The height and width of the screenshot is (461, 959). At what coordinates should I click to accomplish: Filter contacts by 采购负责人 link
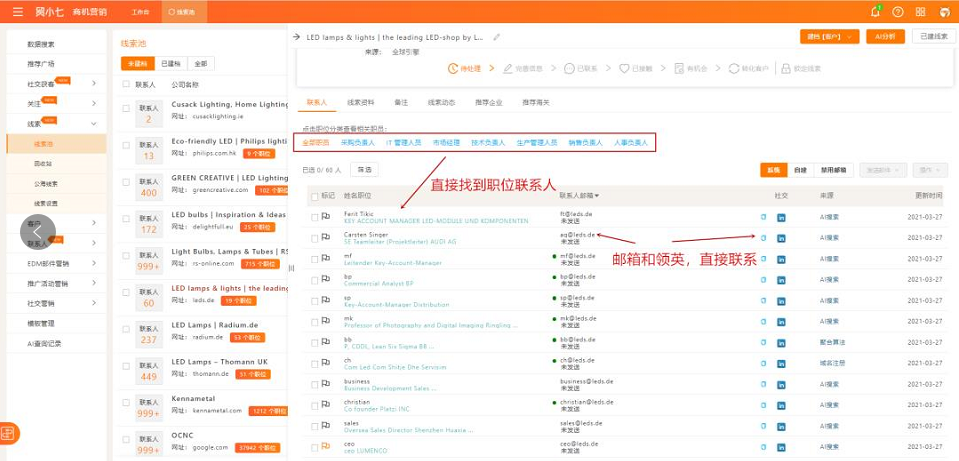pyautogui.click(x=358, y=142)
